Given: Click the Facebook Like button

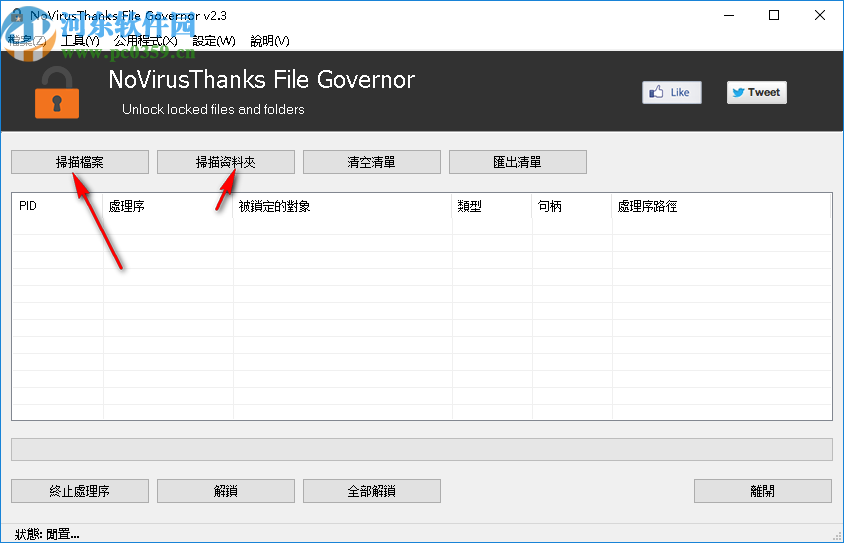Looking at the screenshot, I should click(x=671, y=93).
